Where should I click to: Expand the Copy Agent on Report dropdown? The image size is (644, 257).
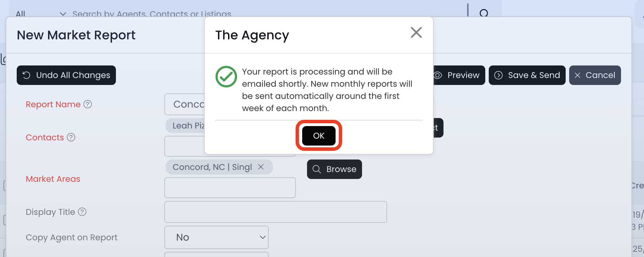(x=216, y=237)
